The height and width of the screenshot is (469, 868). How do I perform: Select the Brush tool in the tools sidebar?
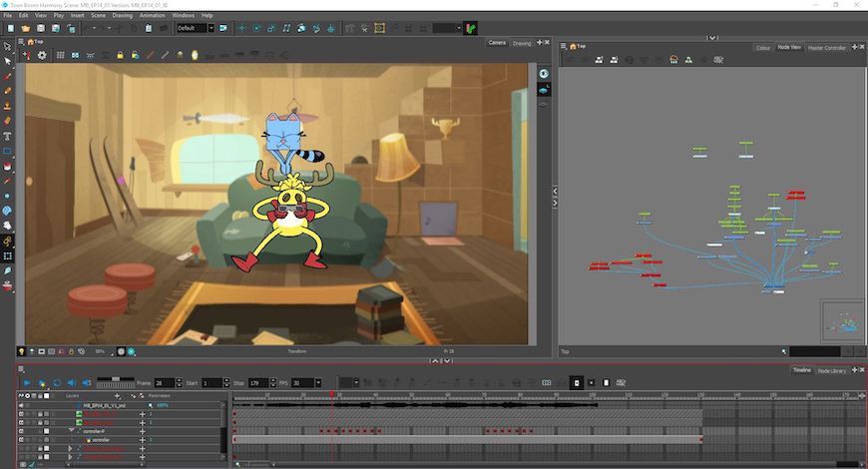(7, 77)
